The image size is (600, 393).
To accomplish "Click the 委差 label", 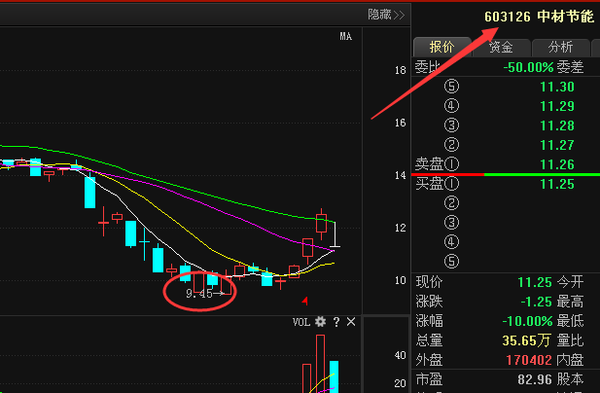I will (x=570, y=67).
